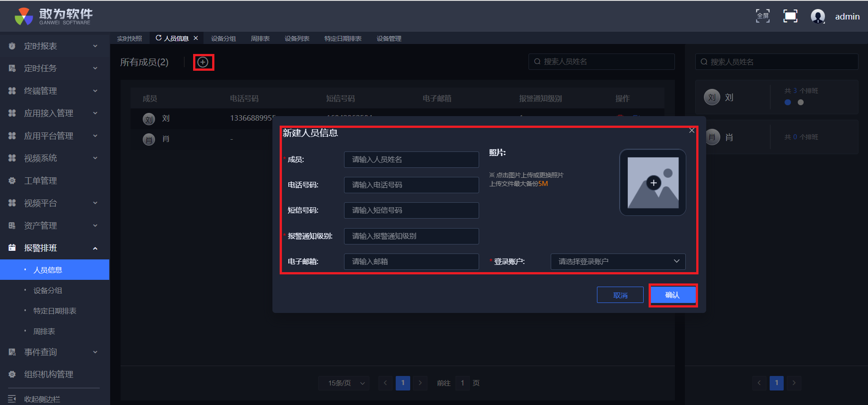Collapse the 报警排班 menu chevron
This screenshot has height=405, width=868.
pos(95,248)
